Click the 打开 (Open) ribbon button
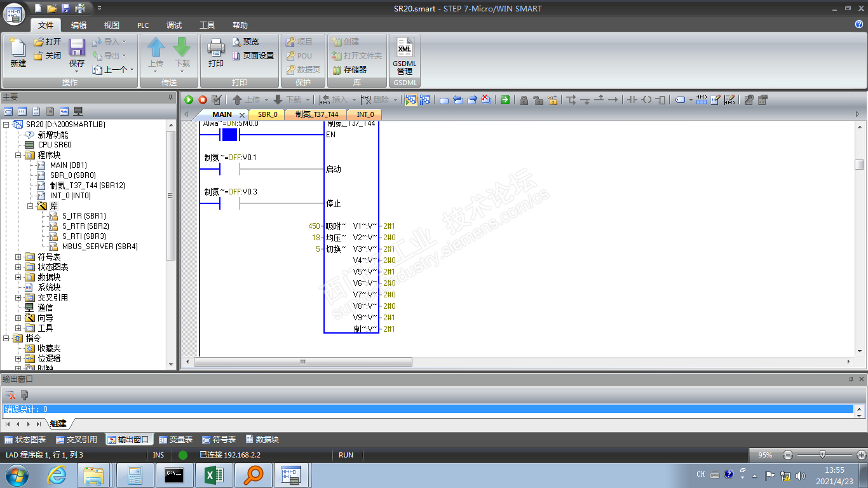868x488 pixels. (x=47, y=42)
